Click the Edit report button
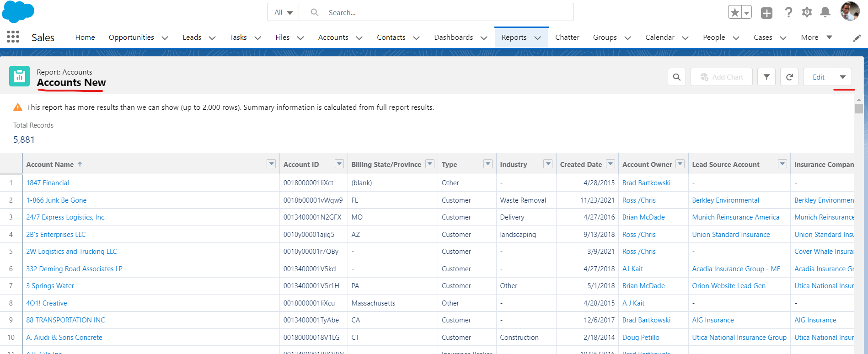The height and width of the screenshot is (354, 868). click(819, 77)
